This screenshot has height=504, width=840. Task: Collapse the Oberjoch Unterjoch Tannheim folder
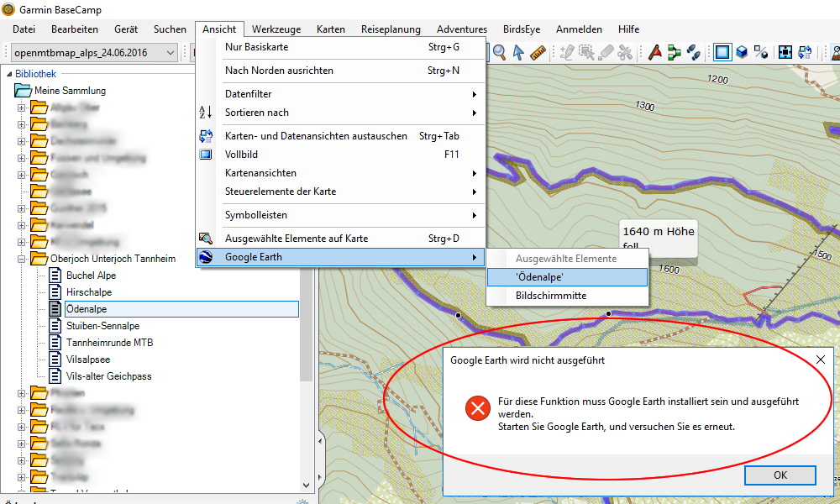[x=22, y=259]
